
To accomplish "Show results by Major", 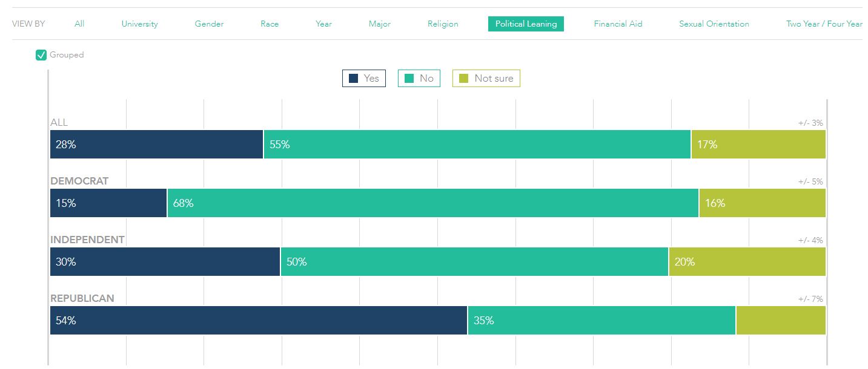I will point(380,24).
